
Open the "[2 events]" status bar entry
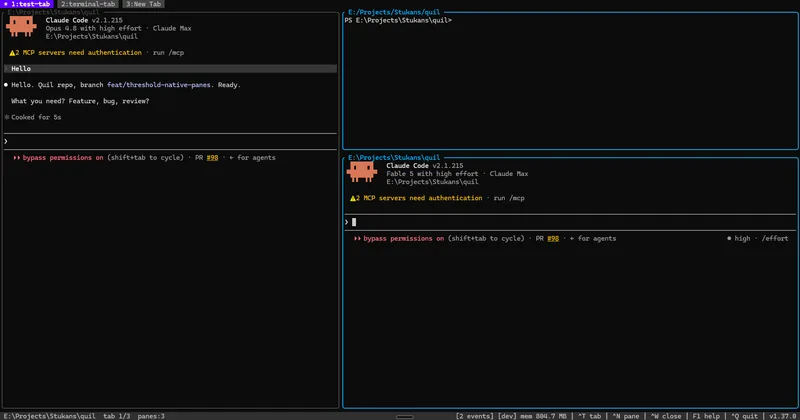474,416
